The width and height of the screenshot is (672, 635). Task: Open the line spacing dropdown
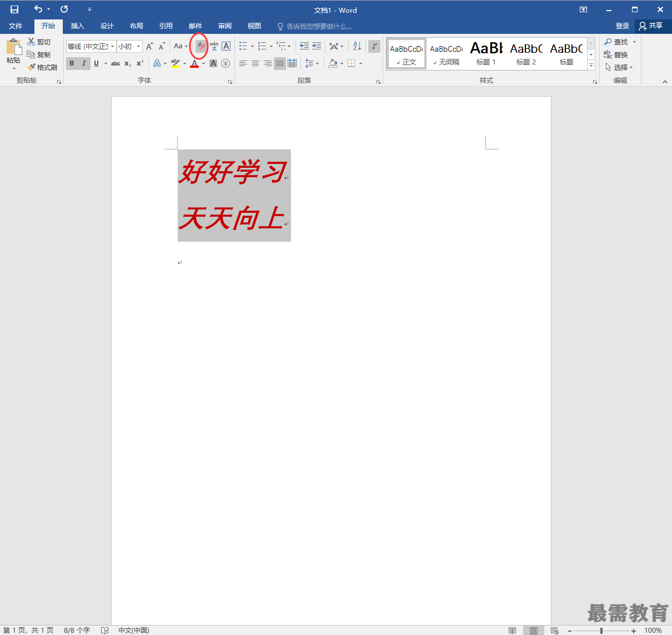tap(312, 63)
